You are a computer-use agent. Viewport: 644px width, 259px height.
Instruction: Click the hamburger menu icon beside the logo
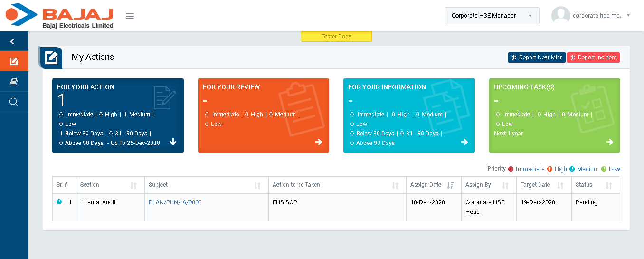click(x=130, y=16)
